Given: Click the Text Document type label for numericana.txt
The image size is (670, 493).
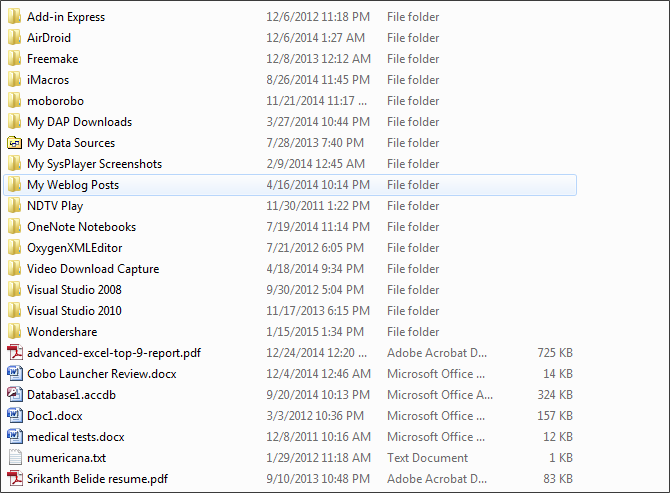Looking at the screenshot, I should [427, 458].
